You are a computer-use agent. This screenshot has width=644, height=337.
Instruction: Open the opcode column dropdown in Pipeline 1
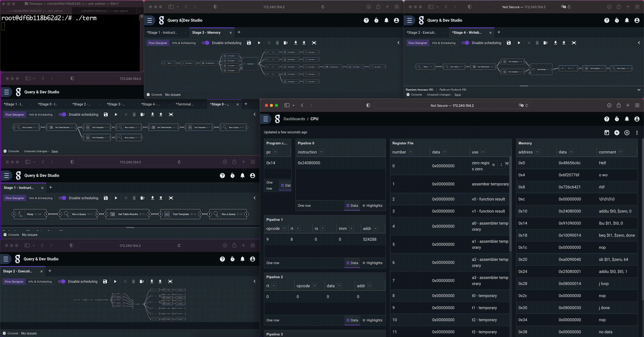click(284, 229)
